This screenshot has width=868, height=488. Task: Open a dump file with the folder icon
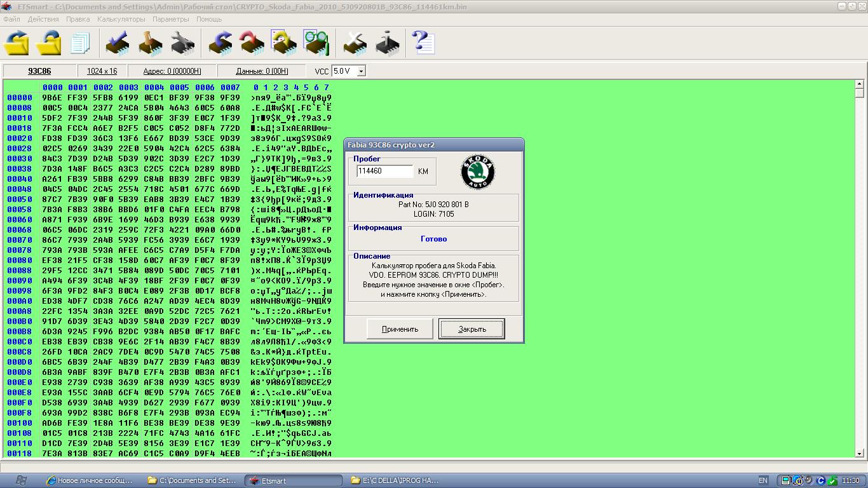[x=17, y=43]
